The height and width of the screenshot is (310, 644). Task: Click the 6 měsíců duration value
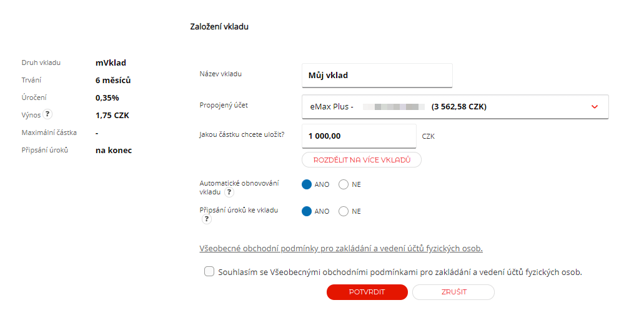point(113,80)
